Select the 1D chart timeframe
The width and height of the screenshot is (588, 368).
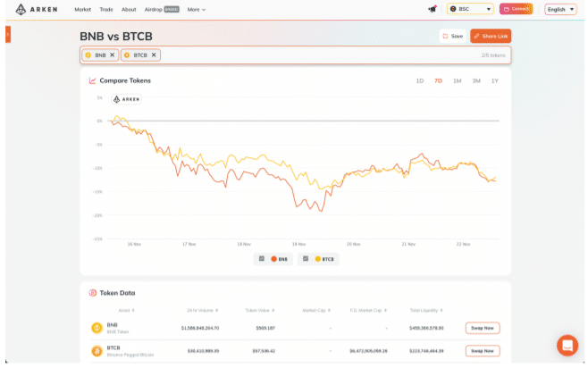(420, 81)
